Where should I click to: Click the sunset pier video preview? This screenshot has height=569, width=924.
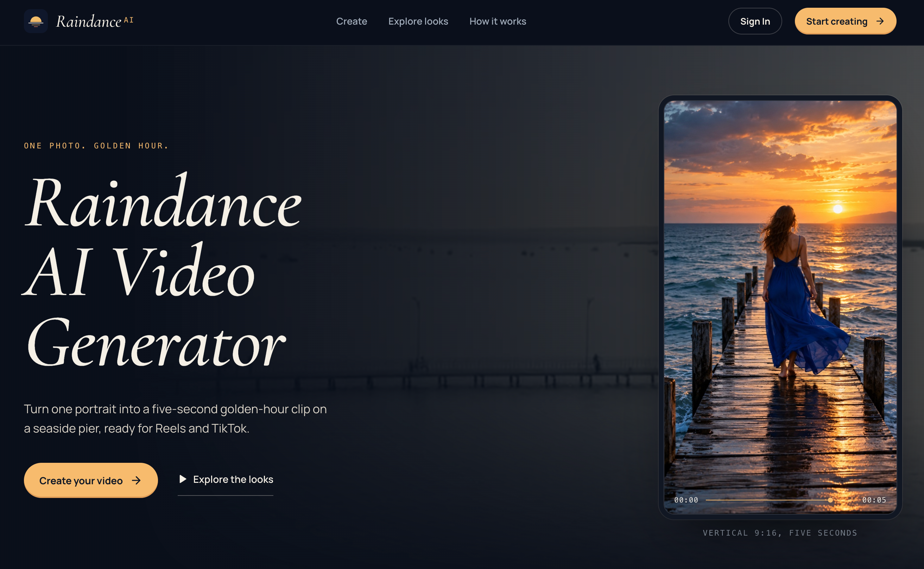point(780,307)
